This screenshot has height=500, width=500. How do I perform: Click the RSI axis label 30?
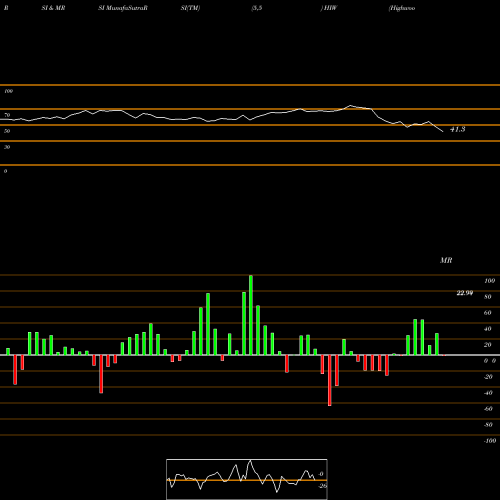click(x=7, y=147)
